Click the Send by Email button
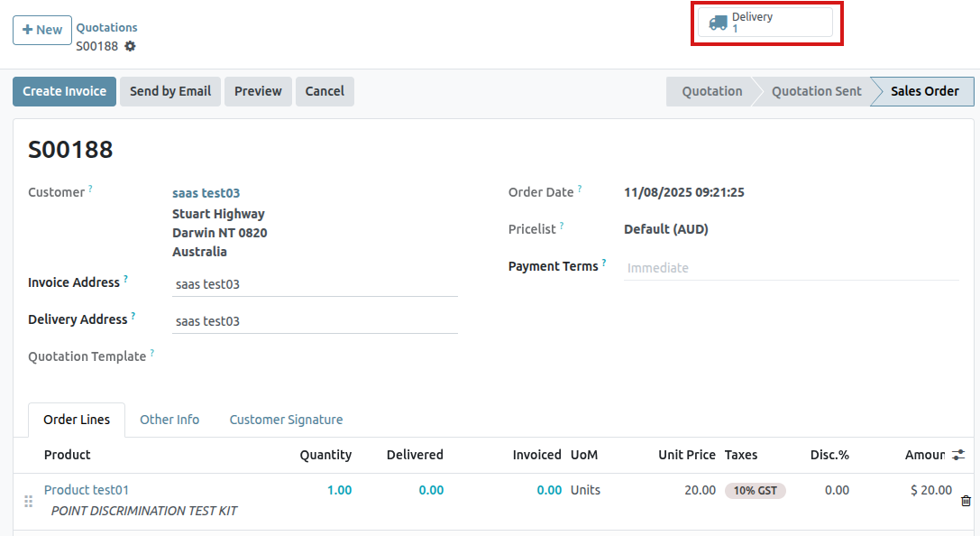The height and width of the screenshot is (536, 980). 170,91
